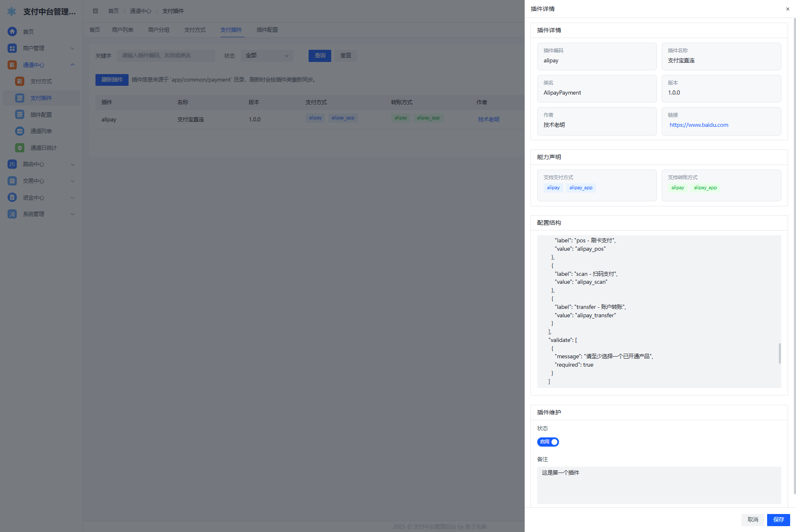Collapse the 通道中心 menu
This screenshot has width=796, height=532.
(72, 65)
